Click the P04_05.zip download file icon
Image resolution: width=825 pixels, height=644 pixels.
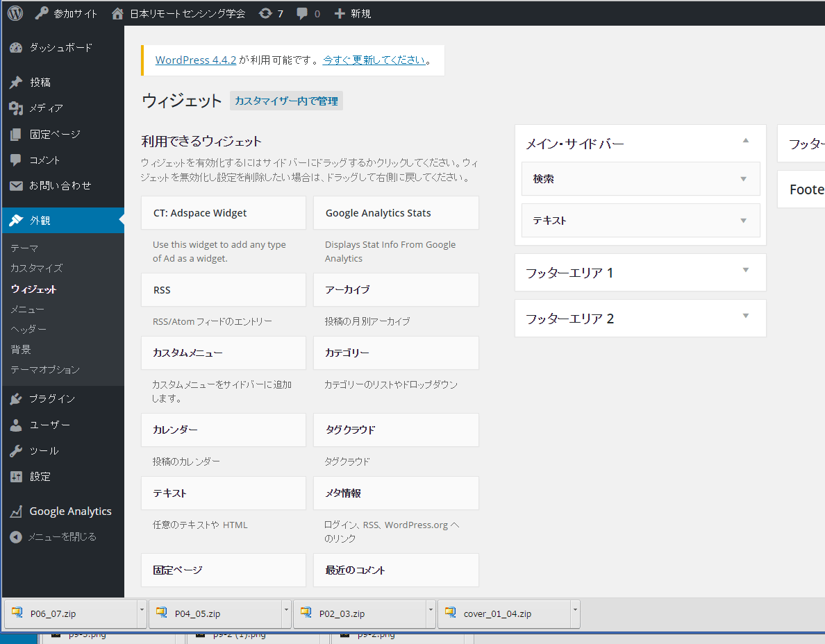click(x=162, y=613)
